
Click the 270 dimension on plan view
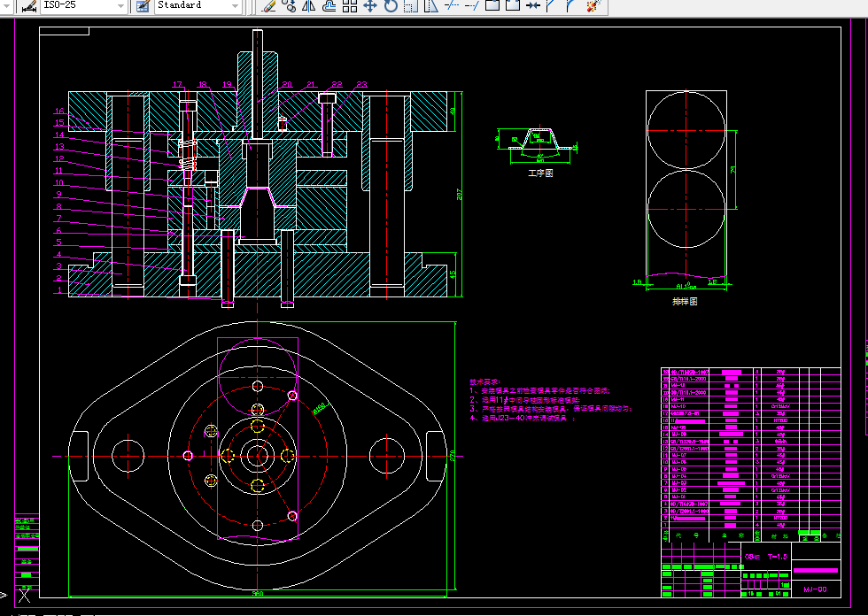(x=453, y=456)
